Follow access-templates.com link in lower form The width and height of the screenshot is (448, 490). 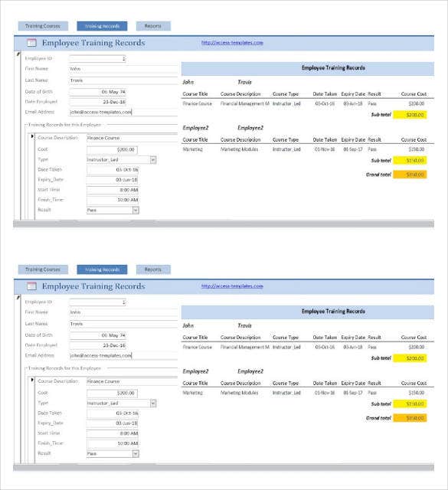tap(232, 286)
